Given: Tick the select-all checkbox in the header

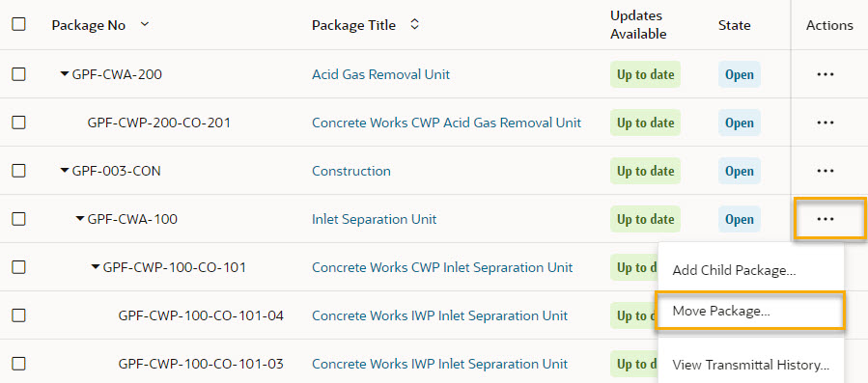Looking at the screenshot, I should click(18, 24).
